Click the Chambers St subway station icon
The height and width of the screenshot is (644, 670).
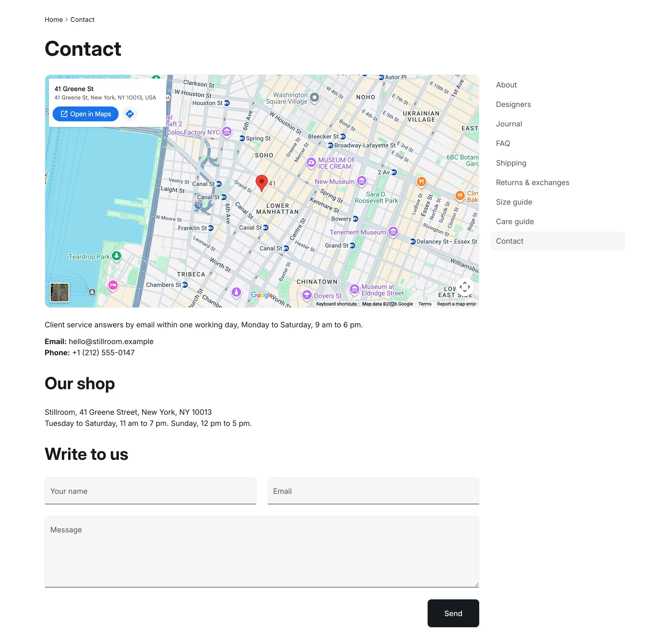tap(185, 285)
